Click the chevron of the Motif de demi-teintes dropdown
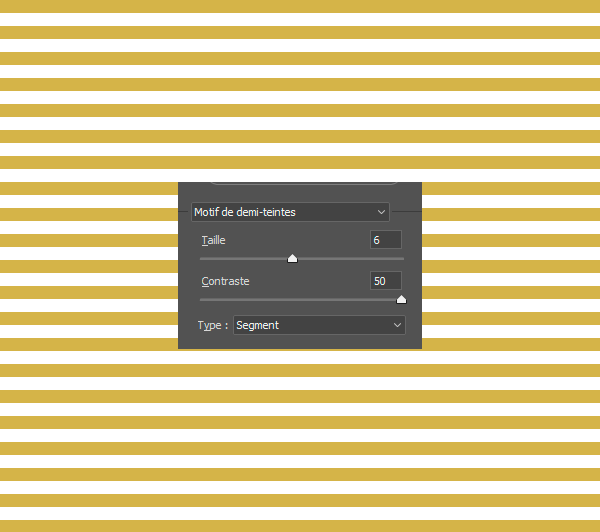This screenshot has width=600, height=532. [381, 212]
